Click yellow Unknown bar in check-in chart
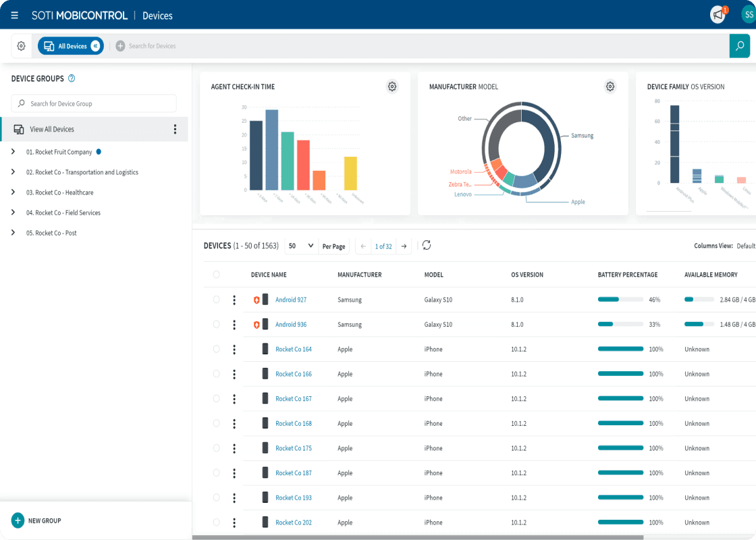Image resolution: width=756 pixels, height=540 pixels. pyautogui.click(x=350, y=173)
